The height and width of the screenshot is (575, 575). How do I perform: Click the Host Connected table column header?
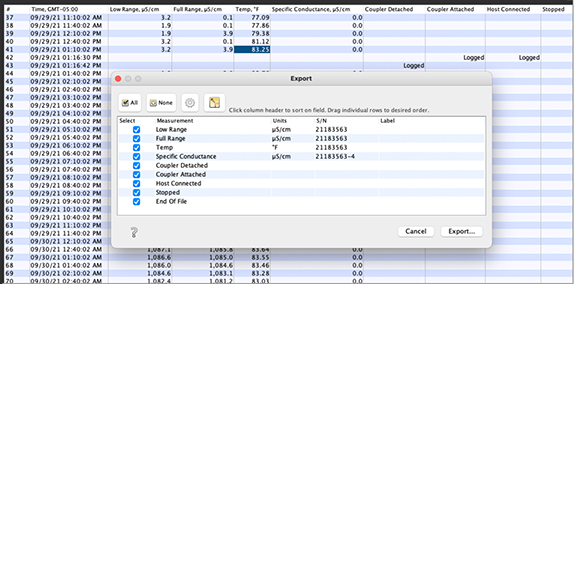pos(508,9)
